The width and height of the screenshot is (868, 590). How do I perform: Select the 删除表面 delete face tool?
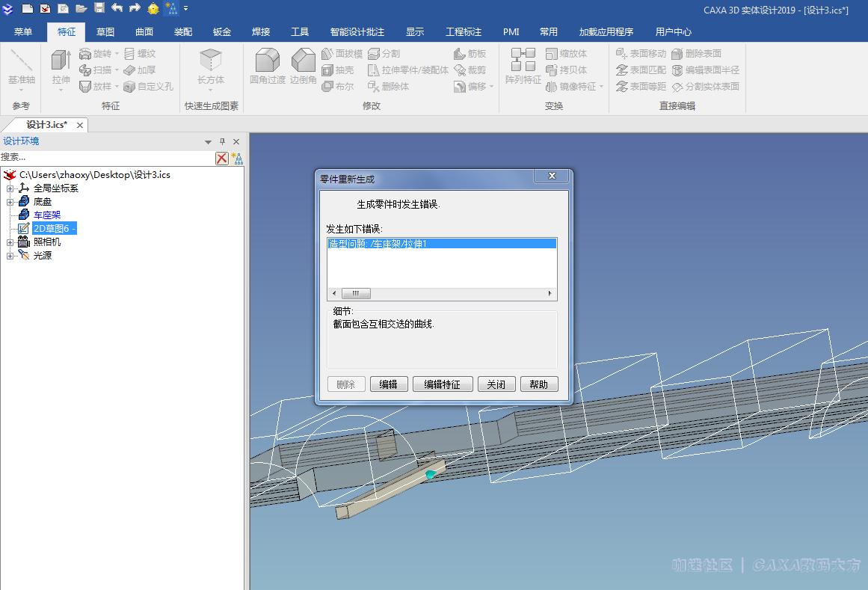(696, 54)
